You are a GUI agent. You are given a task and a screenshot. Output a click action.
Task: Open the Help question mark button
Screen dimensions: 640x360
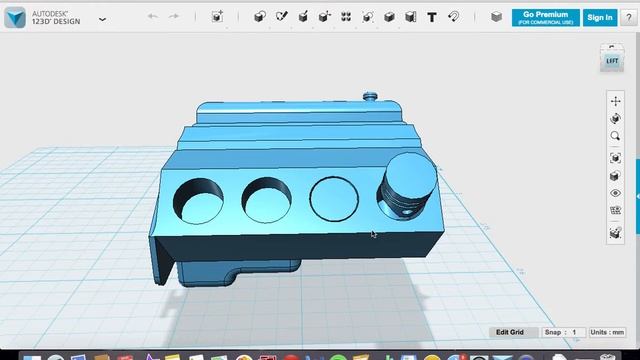[629, 18]
